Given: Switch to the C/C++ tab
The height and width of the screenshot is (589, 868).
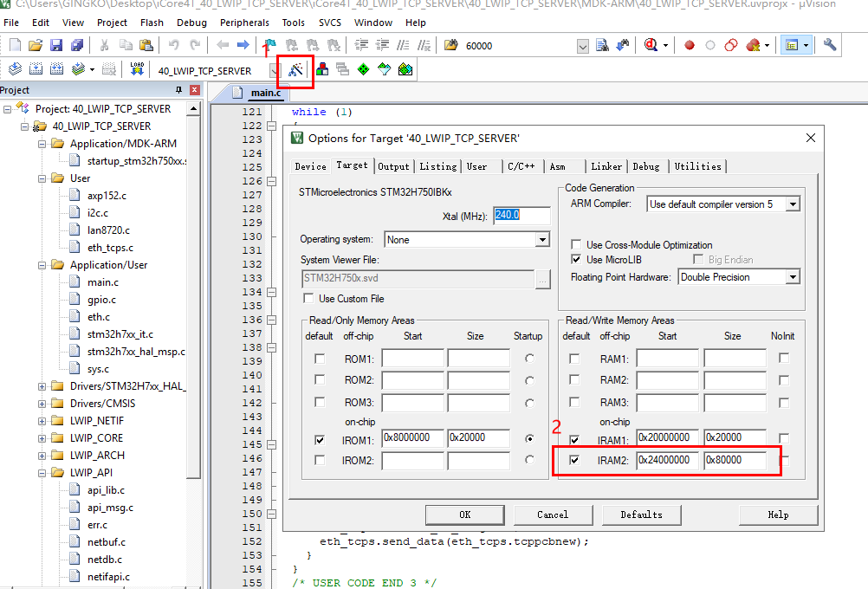Looking at the screenshot, I should [521, 166].
